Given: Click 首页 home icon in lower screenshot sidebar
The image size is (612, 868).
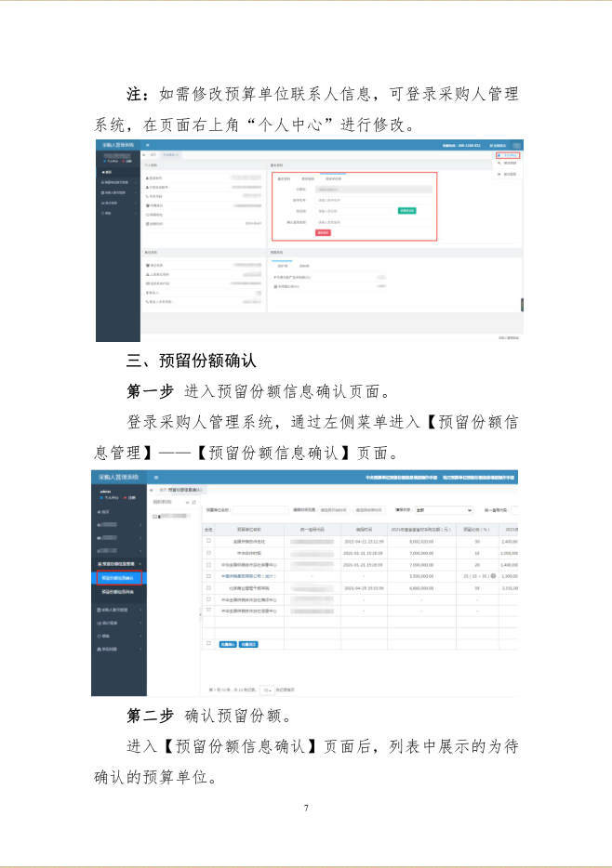Looking at the screenshot, I should point(100,512).
